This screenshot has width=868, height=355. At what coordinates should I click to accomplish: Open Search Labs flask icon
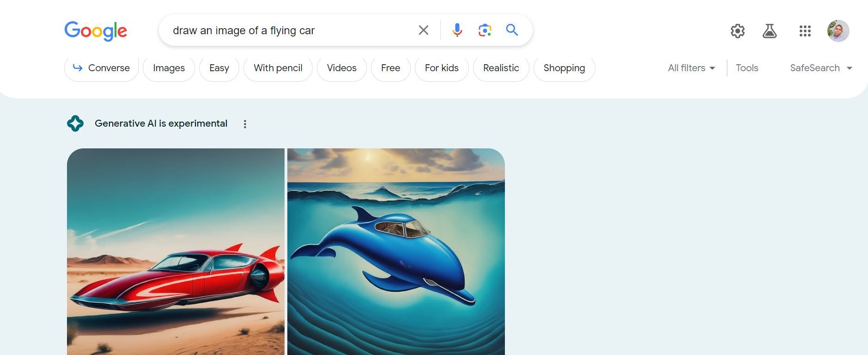tap(770, 31)
